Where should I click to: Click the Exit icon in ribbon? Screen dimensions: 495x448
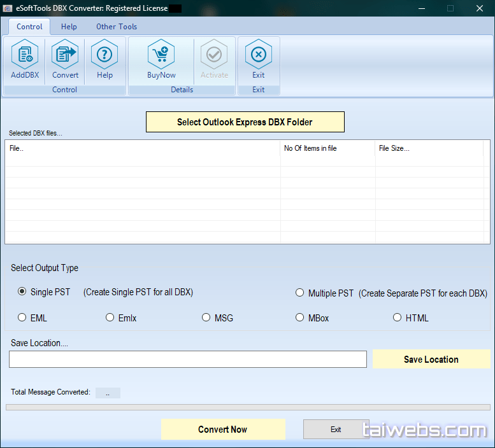[x=258, y=56]
